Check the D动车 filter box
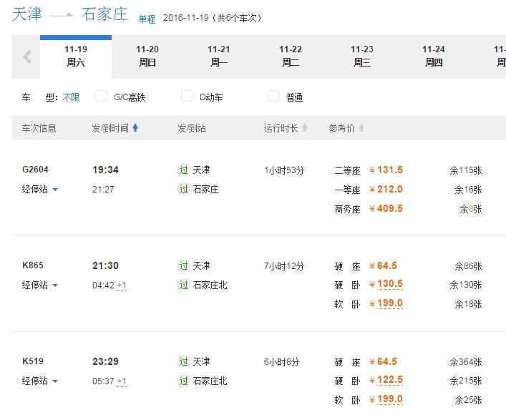Screen dimensions: 506x420 click(x=187, y=97)
